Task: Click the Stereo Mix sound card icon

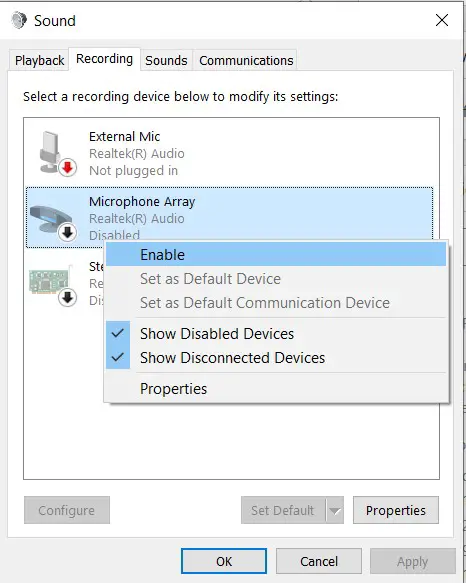Action: point(49,281)
